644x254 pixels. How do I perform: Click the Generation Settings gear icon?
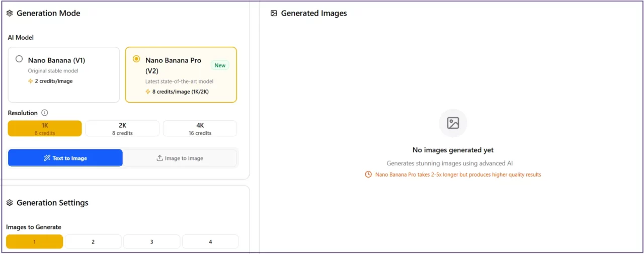point(10,203)
